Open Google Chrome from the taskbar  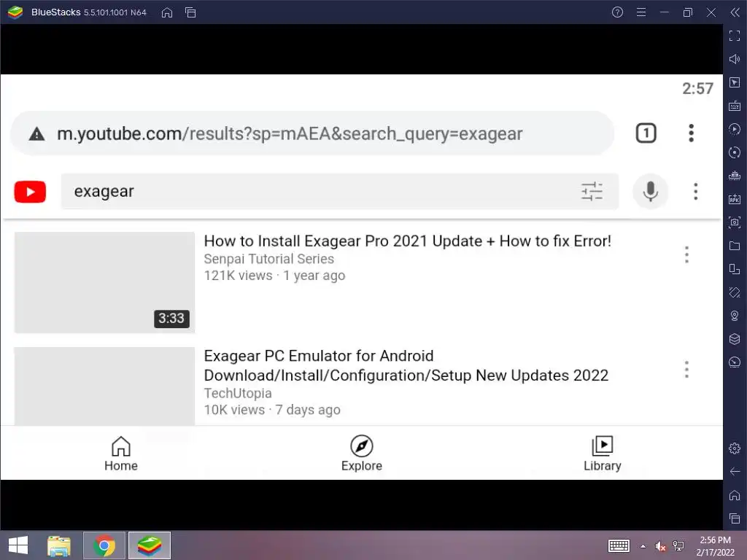[104, 545]
